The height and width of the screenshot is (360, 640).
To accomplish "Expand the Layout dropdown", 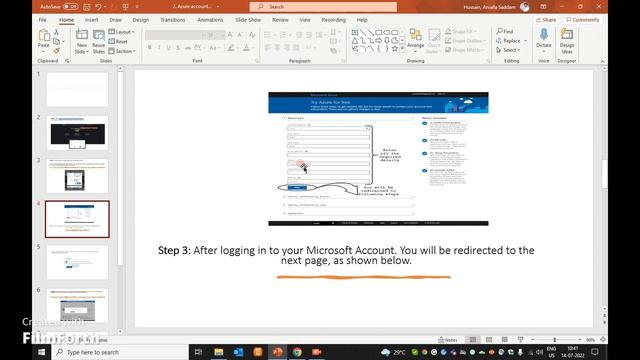I will click(x=121, y=32).
